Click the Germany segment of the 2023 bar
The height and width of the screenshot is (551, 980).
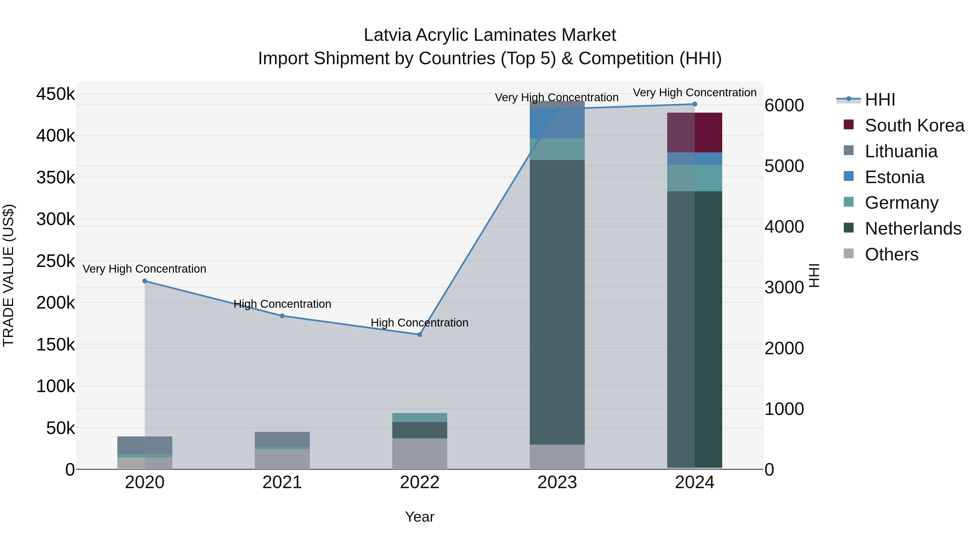click(557, 149)
